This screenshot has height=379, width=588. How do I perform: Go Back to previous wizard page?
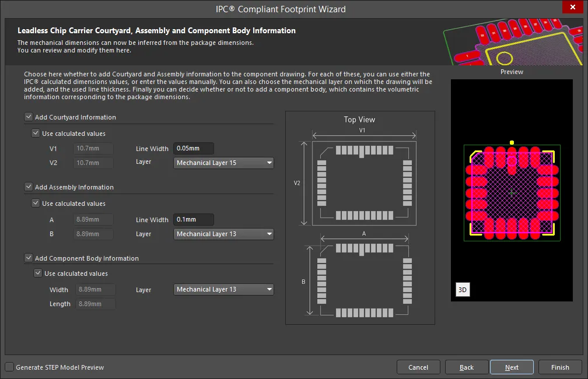[467, 367]
